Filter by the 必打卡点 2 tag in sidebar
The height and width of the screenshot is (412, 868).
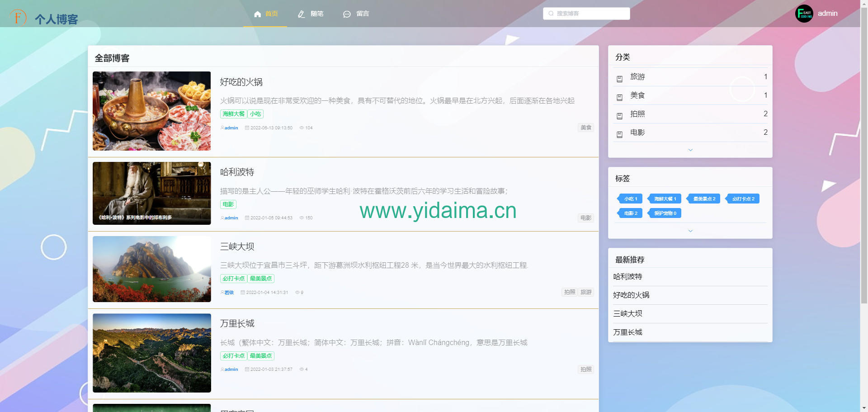coord(742,199)
